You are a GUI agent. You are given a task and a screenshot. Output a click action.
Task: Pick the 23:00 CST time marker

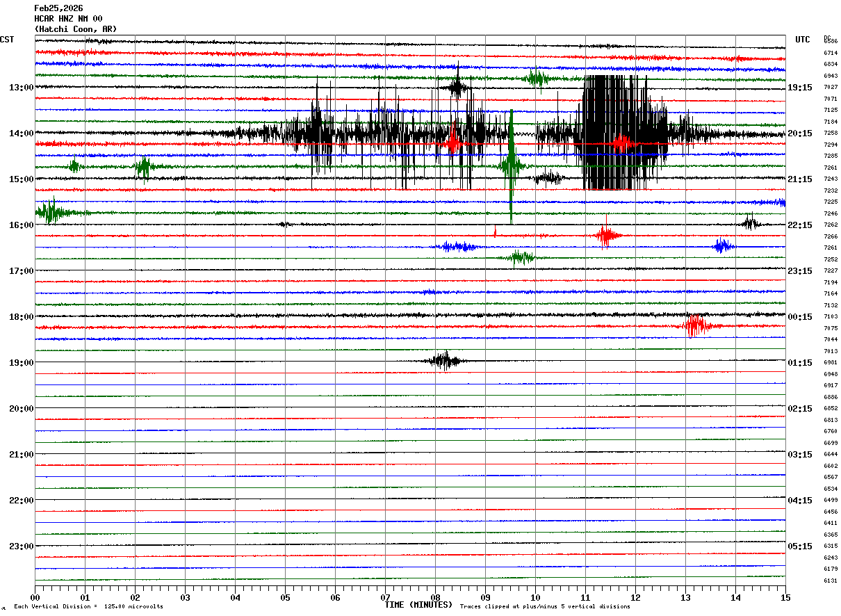click(21, 546)
